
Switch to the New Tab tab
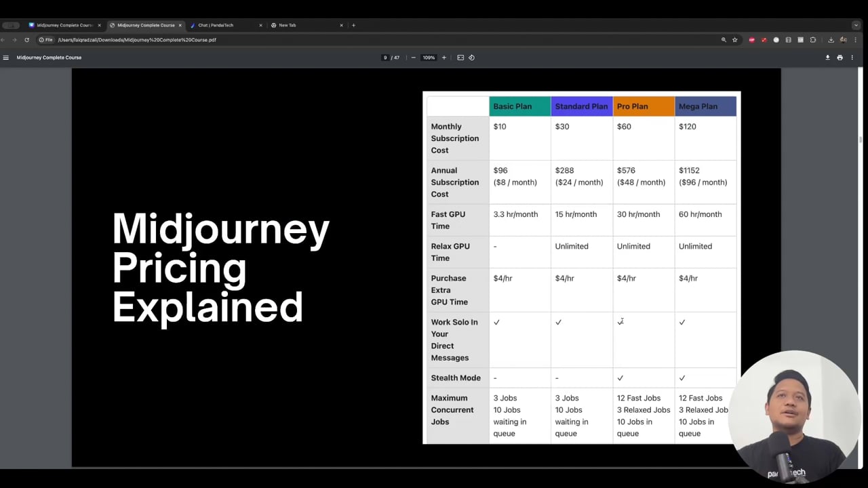pos(305,25)
